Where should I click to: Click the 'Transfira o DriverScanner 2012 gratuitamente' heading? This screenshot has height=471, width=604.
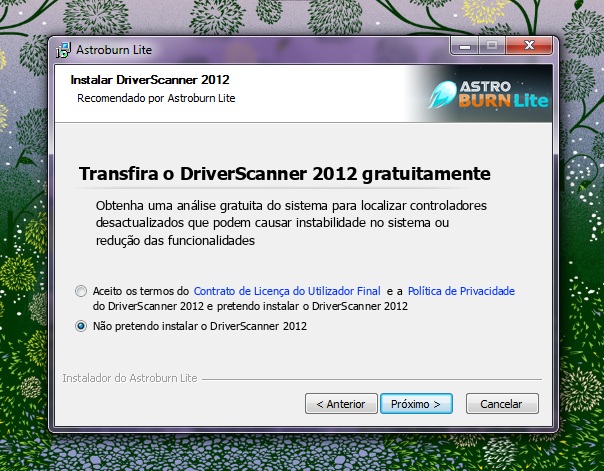tap(285, 174)
